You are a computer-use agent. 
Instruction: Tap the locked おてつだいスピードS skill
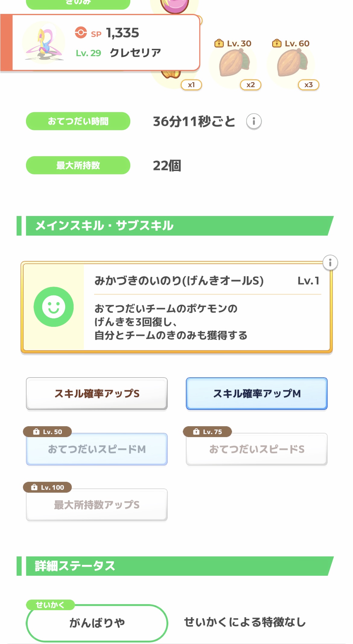(x=257, y=449)
